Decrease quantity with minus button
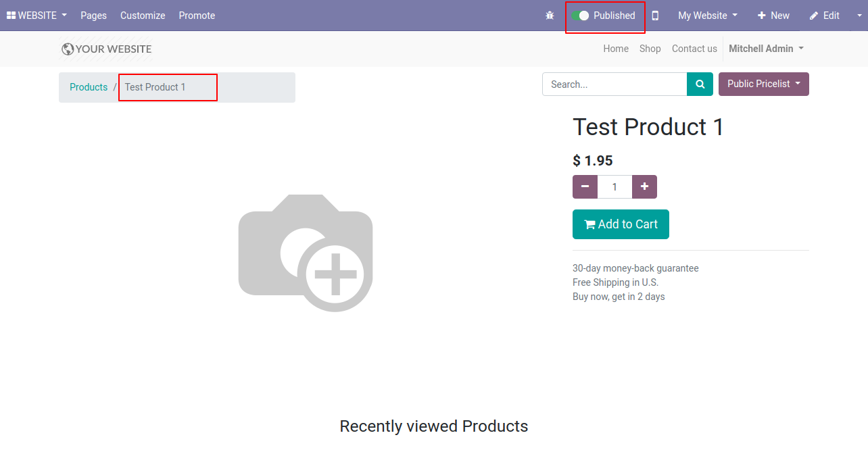 [585, 186]
